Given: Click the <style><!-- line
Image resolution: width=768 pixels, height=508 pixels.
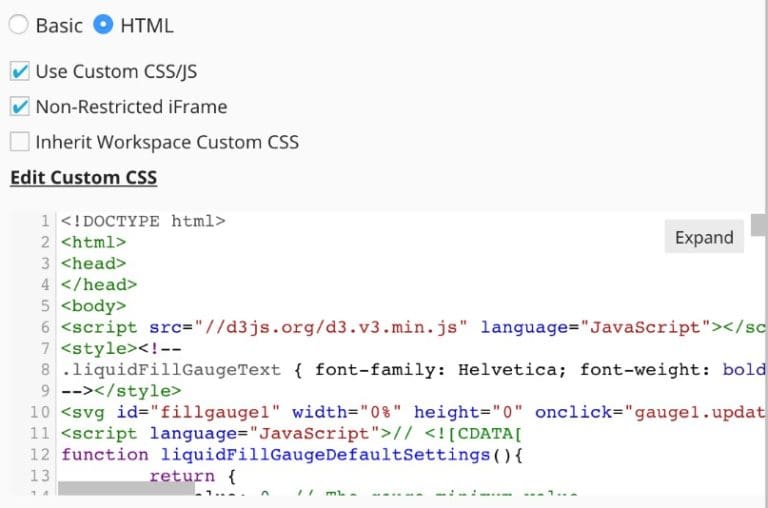Looking at the screenshot, I should point(121,348).
